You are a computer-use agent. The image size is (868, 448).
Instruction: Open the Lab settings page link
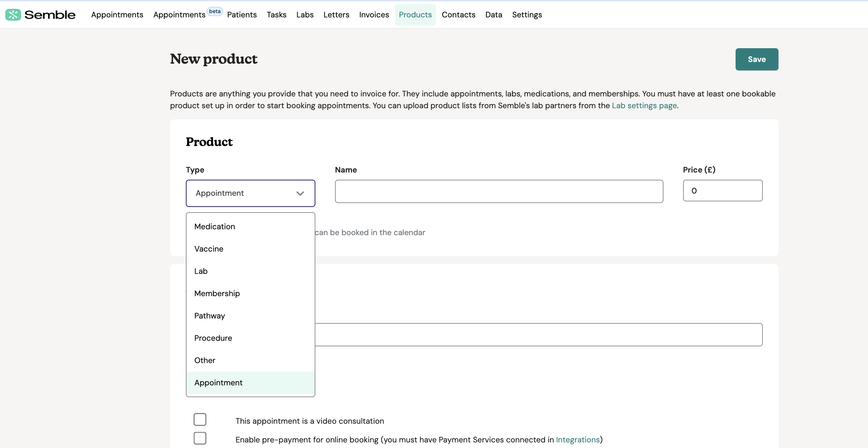[644, 106]
